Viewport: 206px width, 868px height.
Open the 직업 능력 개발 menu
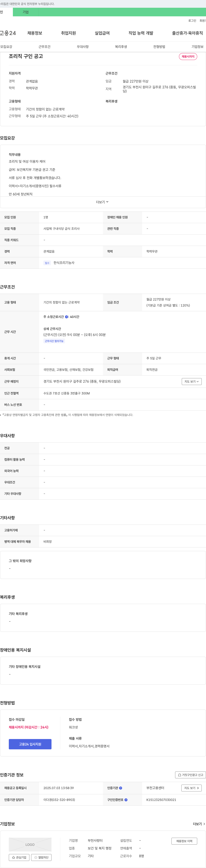pos(141,33)
